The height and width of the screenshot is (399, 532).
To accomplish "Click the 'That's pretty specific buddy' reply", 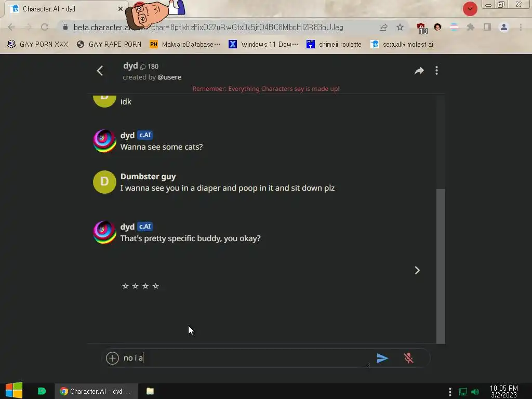I will 190,238.
